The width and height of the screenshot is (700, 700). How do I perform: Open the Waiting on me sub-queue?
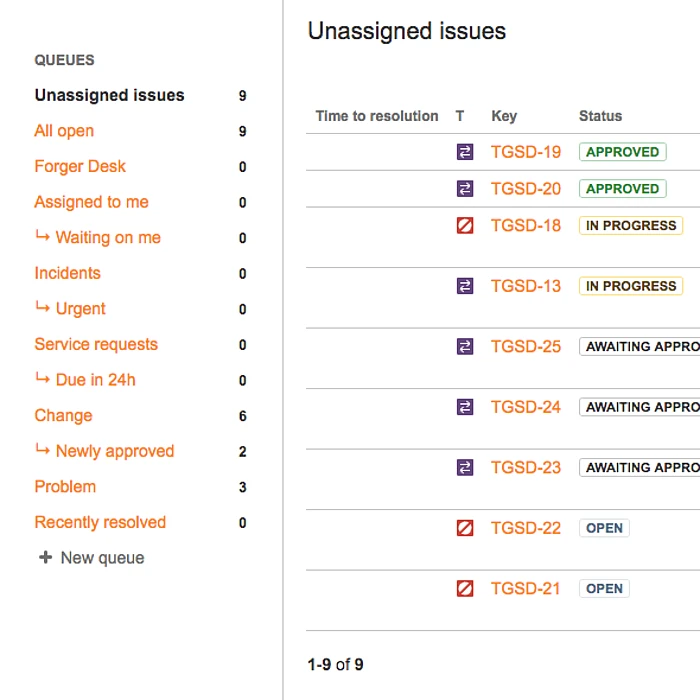tap(108, 238)
